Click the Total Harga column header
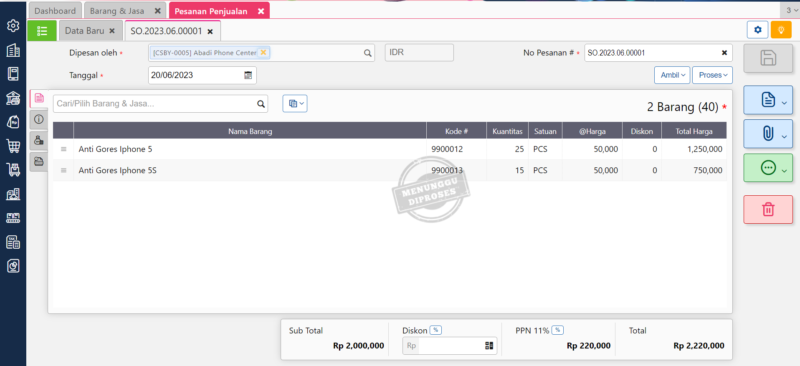This screenshot has width=800, height=366. coord(694,131)
